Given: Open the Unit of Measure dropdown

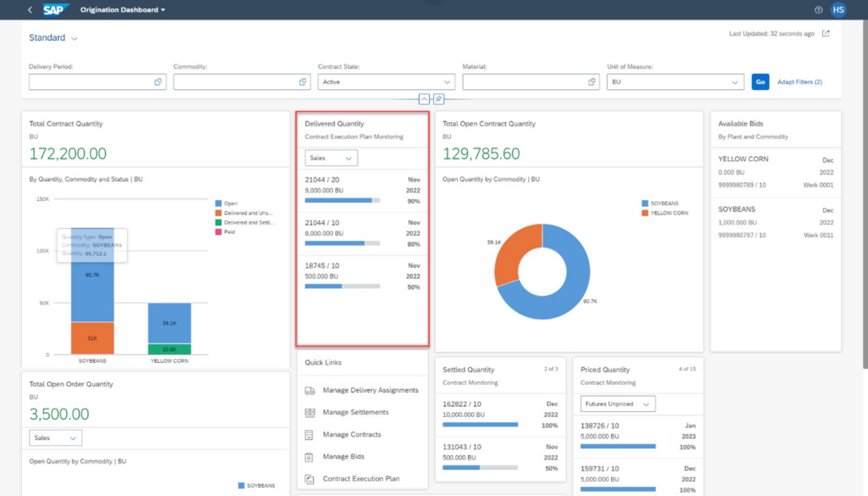Looking at the screenshot, I should point(735,81).
